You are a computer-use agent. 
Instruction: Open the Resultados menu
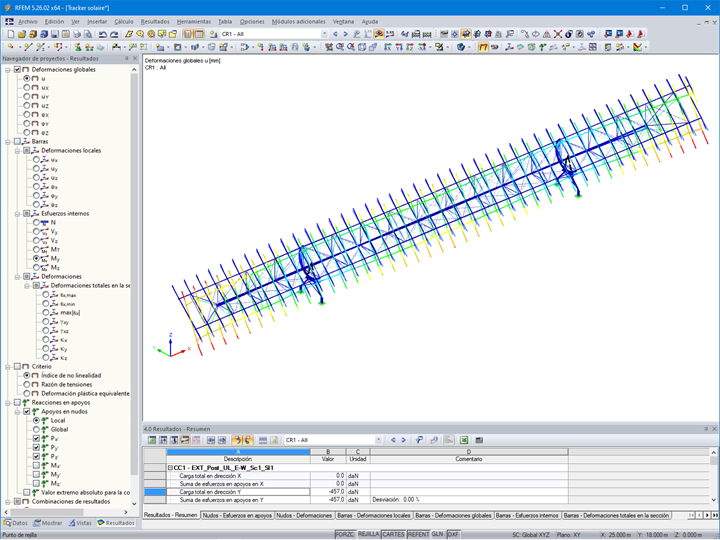[x=155, y=22]
